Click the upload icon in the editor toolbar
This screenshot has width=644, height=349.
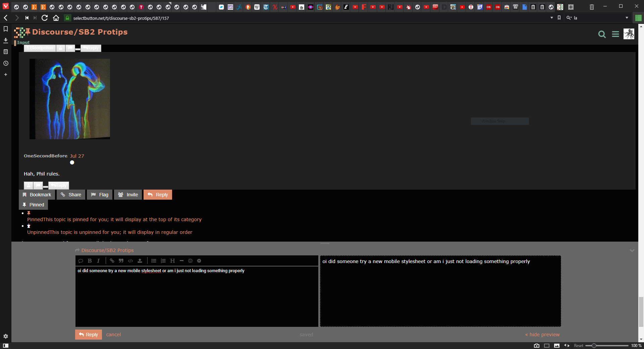140,261
